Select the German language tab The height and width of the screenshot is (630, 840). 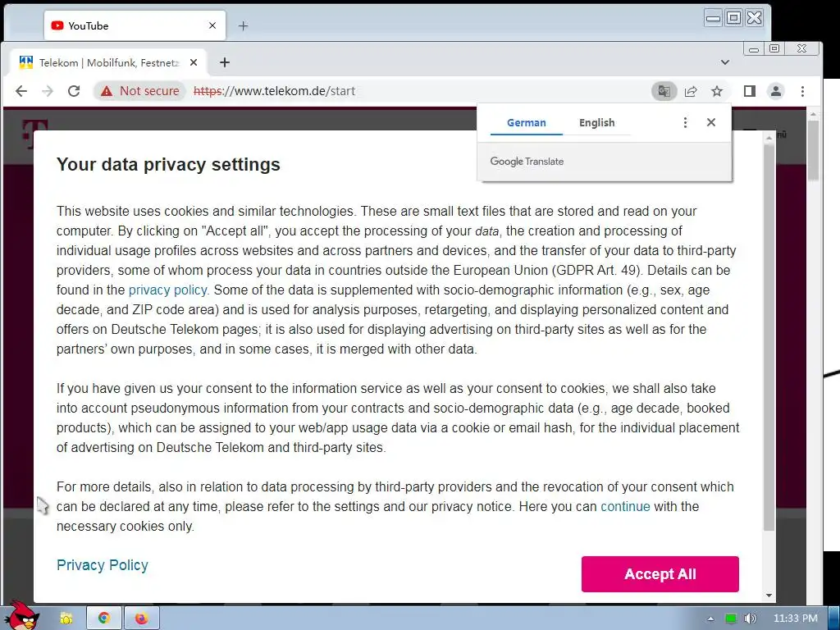click(x=526, y=122)
